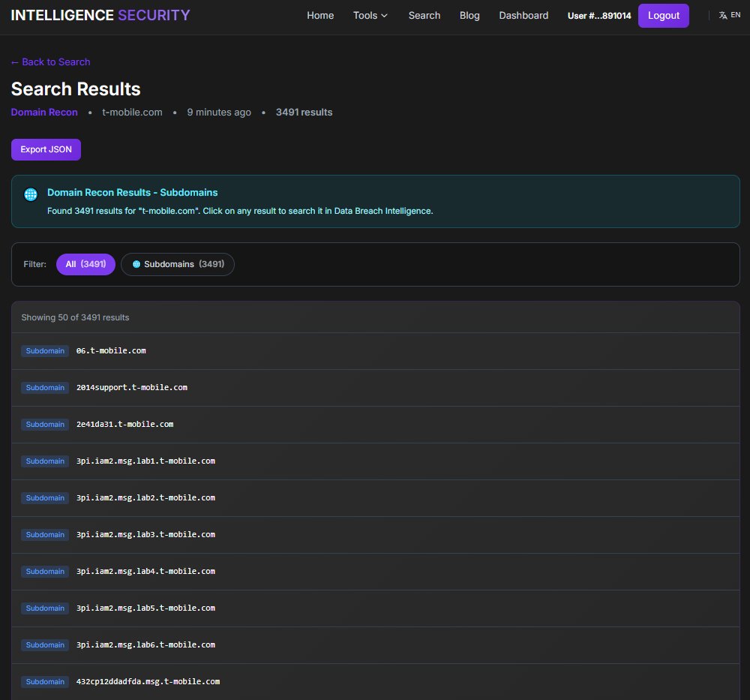Click the 9 minutes ago timestamp
Image resolution: width=750 pixels, height=700 pixels.
coord(218,112)
